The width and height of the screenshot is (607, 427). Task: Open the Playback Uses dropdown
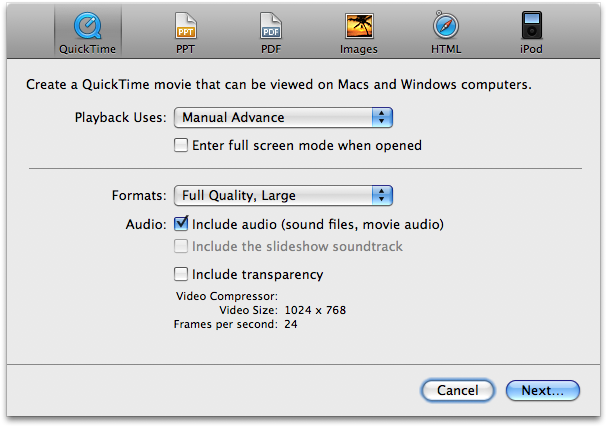pyautogui.click(x=282, y=117)
